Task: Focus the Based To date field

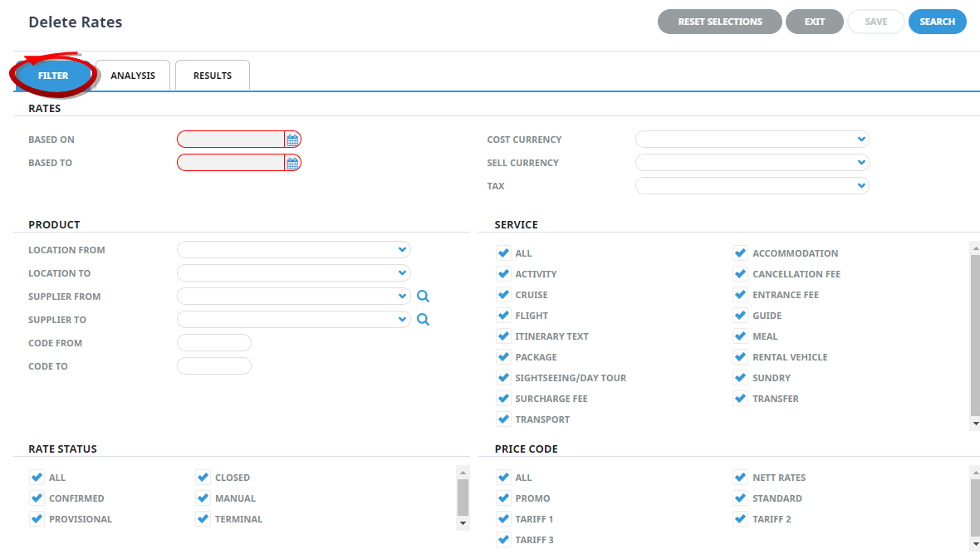Action: click(x=231, y=163)
